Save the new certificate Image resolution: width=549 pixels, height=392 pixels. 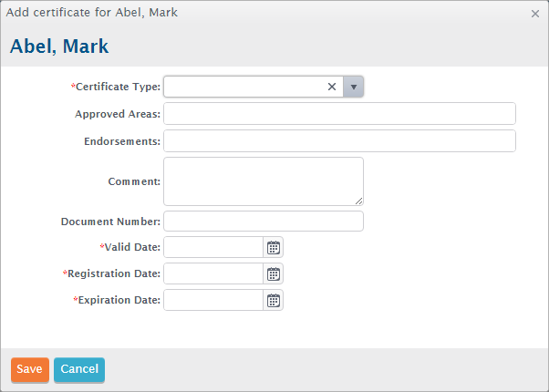tap(30, 369)
